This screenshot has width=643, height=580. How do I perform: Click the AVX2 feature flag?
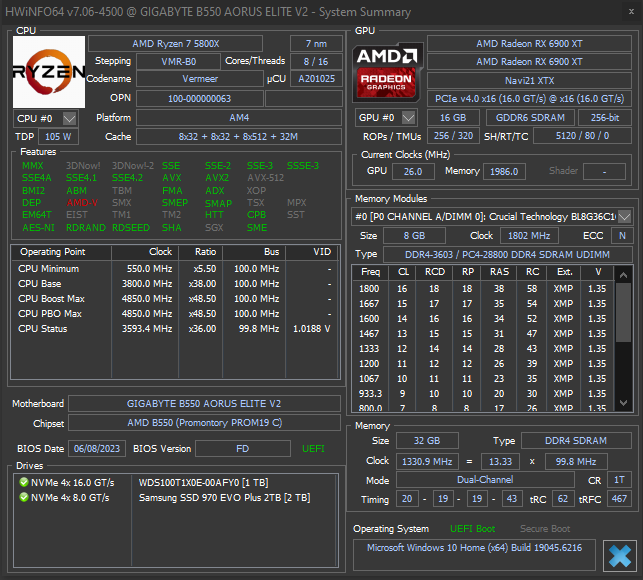[x=217, y=178]
